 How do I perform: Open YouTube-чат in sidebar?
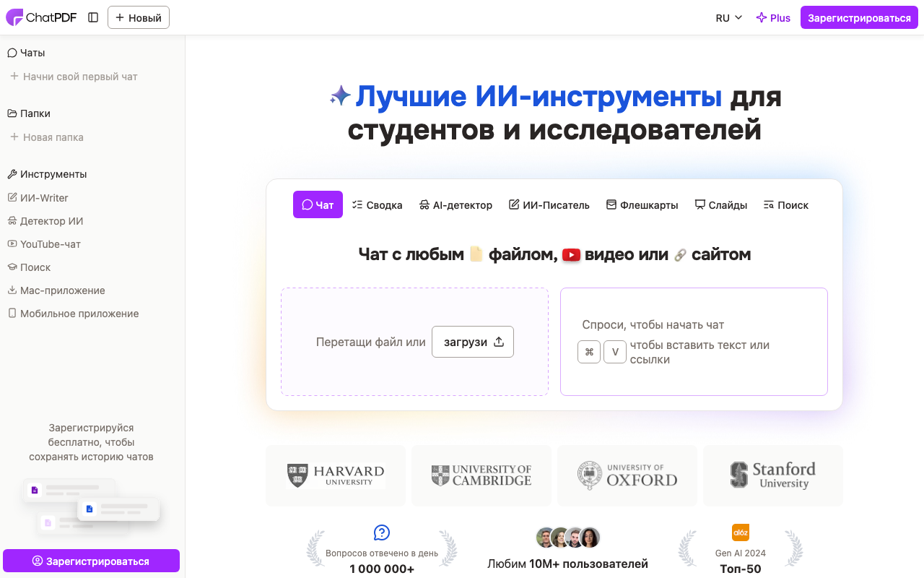pos(44,244)
